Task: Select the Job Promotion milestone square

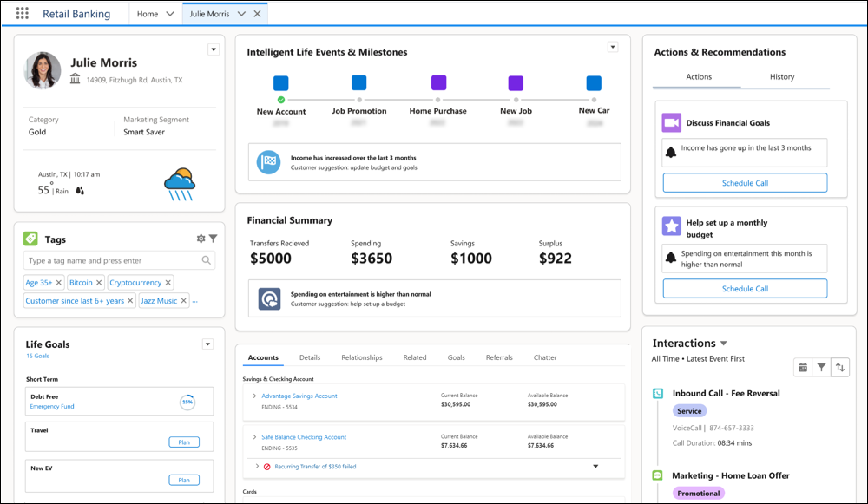Action: tap(358, 82)
